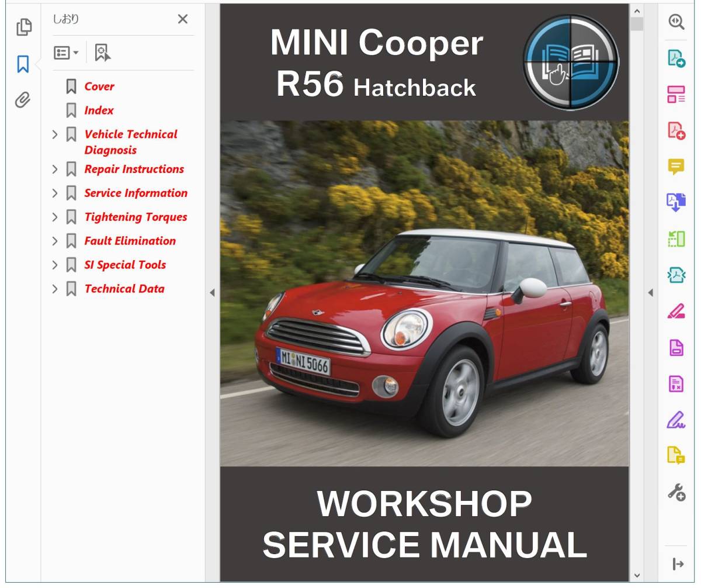701x588 pixels.
Task: Open Fault Elimination bookmark text
Action: click(130, 241)
